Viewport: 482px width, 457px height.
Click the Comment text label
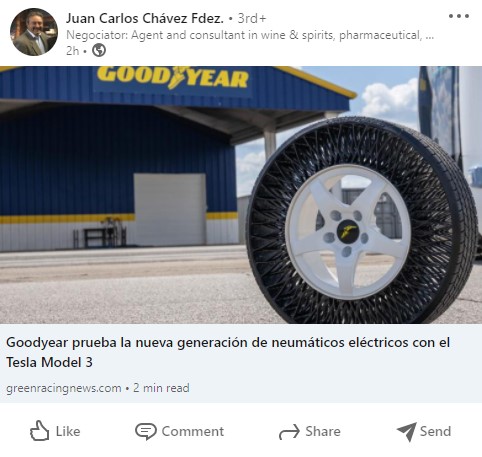tap(193, 431)
